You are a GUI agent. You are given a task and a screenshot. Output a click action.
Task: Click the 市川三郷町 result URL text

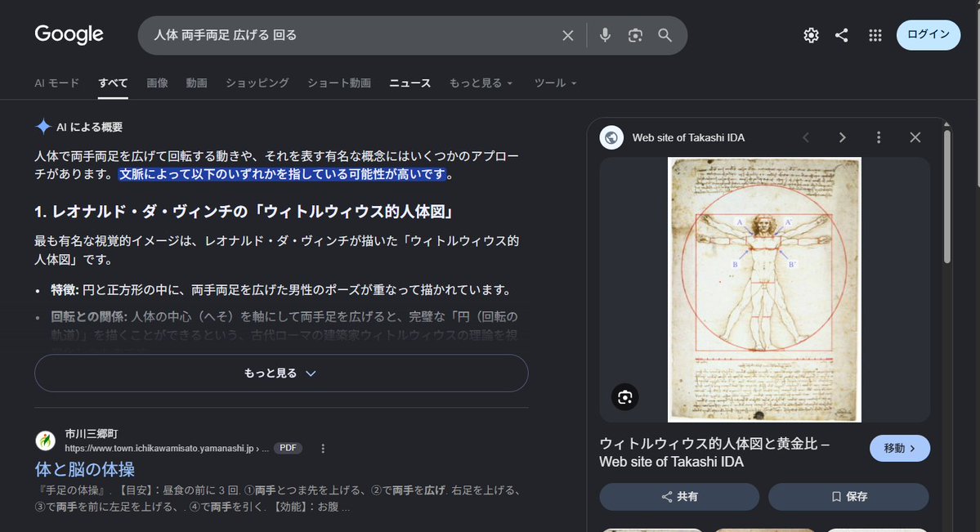[167, 448]
